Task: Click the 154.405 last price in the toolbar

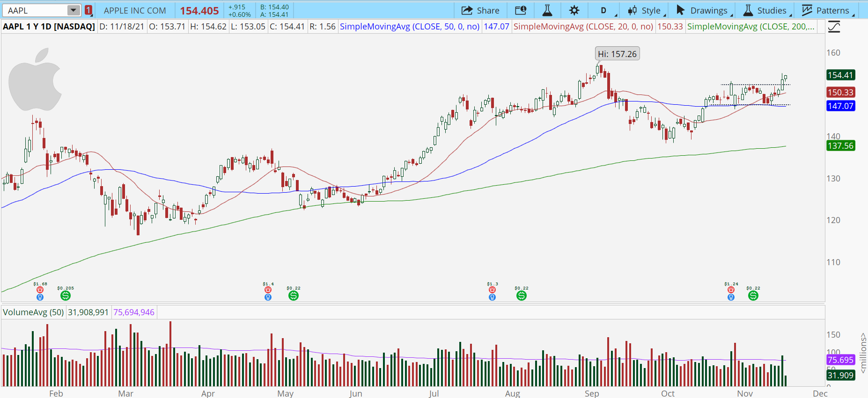Action: coord(199,11)
